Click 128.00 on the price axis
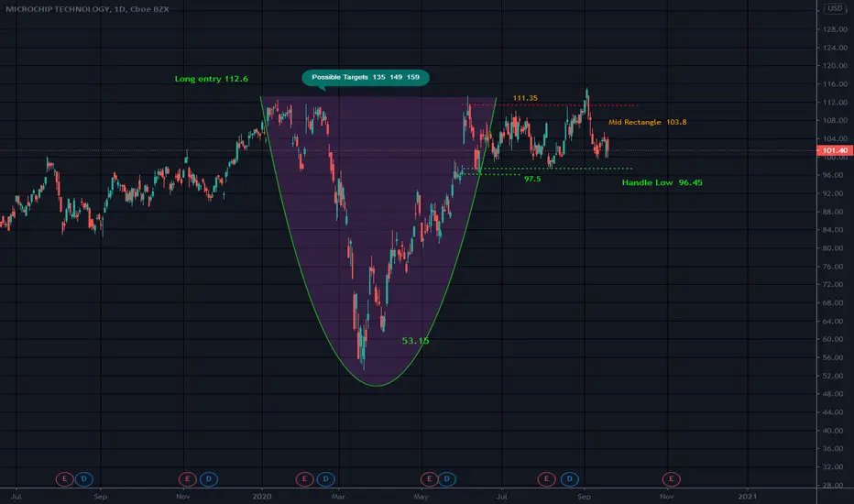The image size is (854, 504). tap(835, 29)
